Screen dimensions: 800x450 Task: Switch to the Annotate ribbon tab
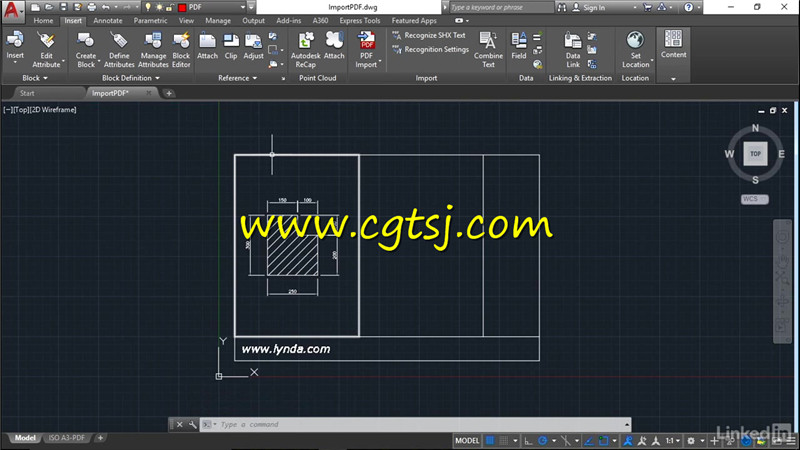[x=108, y=21]
